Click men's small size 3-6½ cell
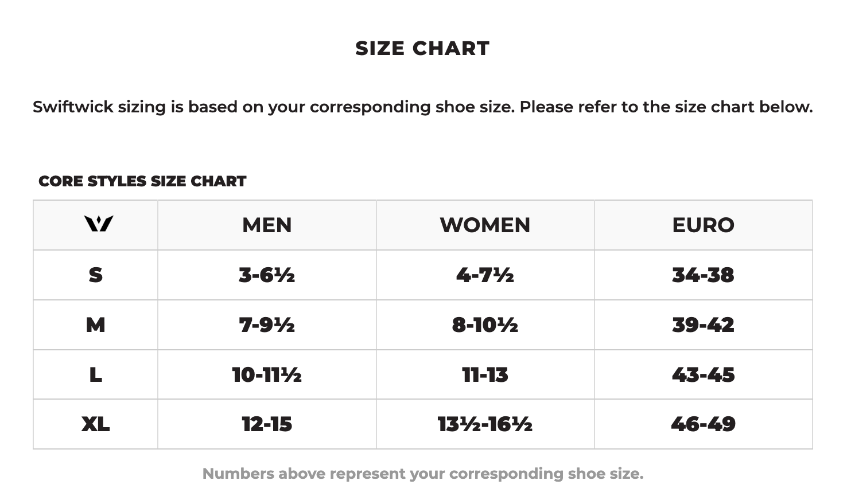 click(267, 275)
